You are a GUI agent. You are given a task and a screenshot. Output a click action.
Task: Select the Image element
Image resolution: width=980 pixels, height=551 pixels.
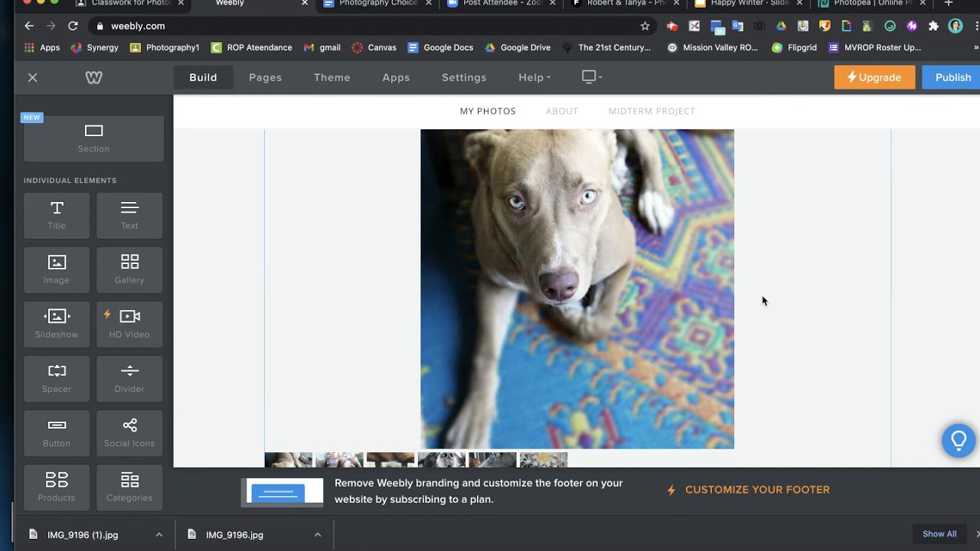[x=57, y=269]
